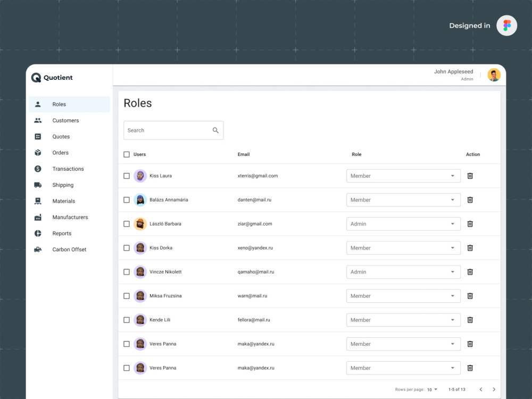The width and height of the screenshot is (532, 399).
Task: Check the Kiss Dorka row checkbox
Action: coord(127,248)
